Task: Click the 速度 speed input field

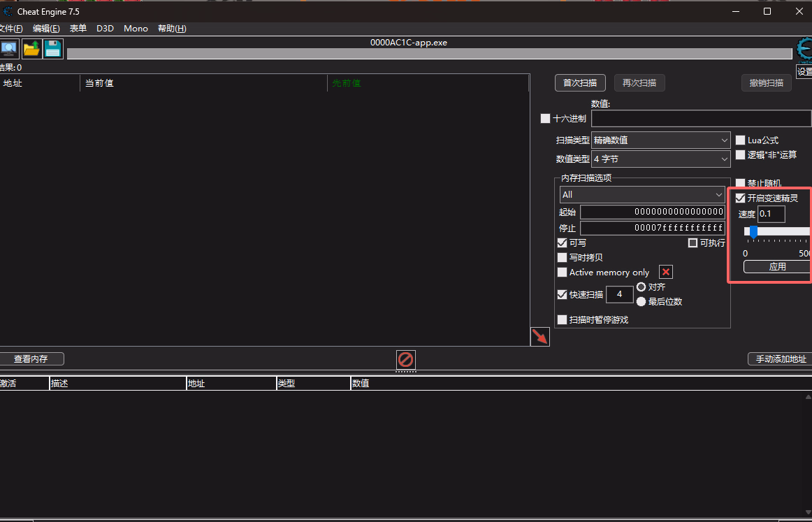Action: click(771, 214)
